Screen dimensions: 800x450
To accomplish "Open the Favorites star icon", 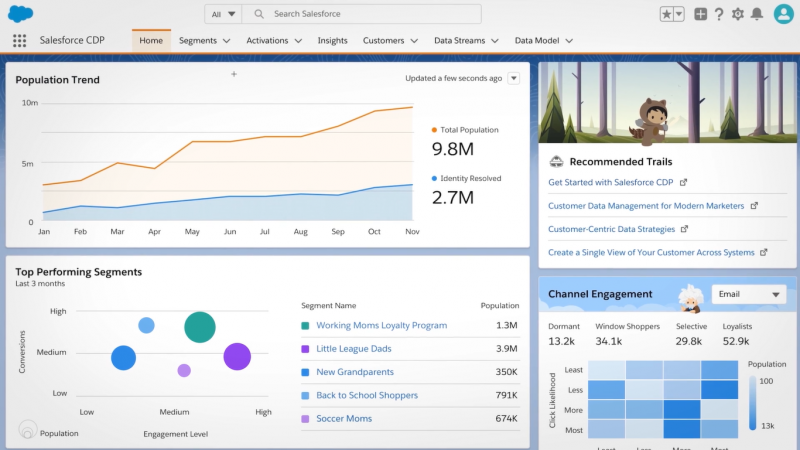I will click(666, 14).
